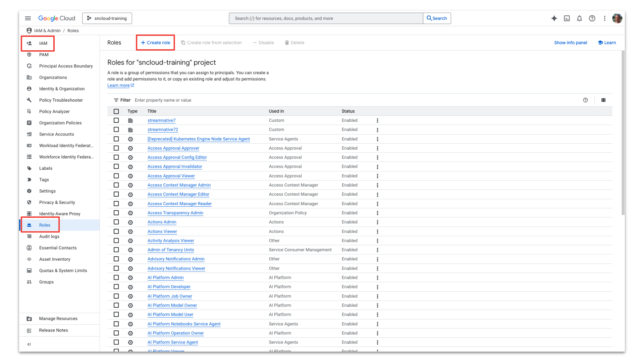The width and height of the screenshot is (644, 362).
Task: Toggle the select-all roles checkbox
Action: pos(116,111)
